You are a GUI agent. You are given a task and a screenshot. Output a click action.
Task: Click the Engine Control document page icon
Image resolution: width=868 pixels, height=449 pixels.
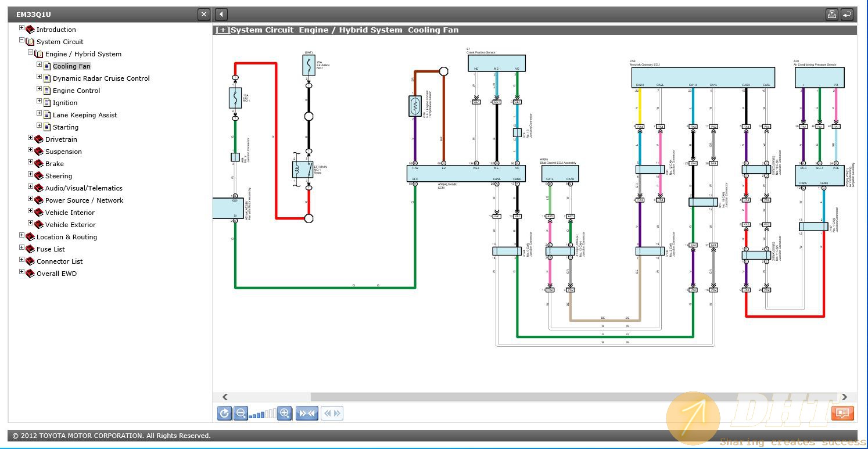tap(47, 91)
